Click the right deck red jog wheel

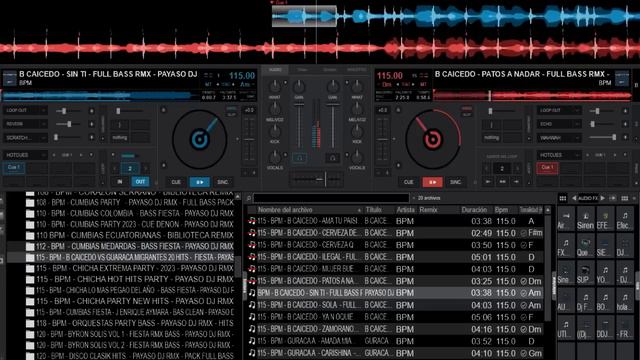point(433,139)
